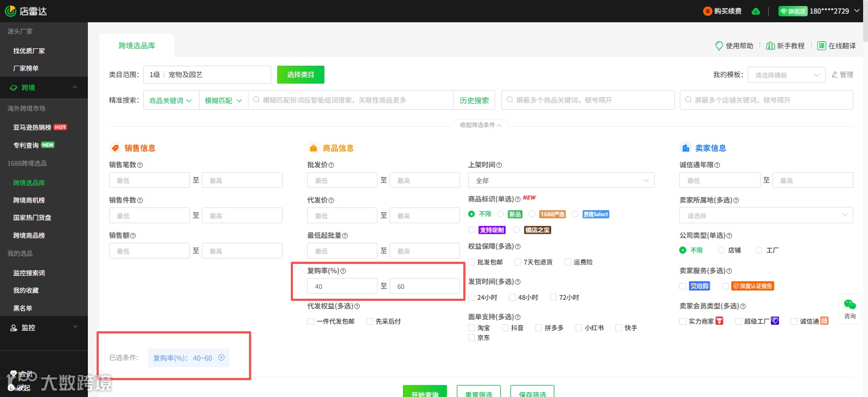Viewport: 868px width, 397px height.
Task: Open 厂家榜单 in sidebar
Action: click(26, 68)
